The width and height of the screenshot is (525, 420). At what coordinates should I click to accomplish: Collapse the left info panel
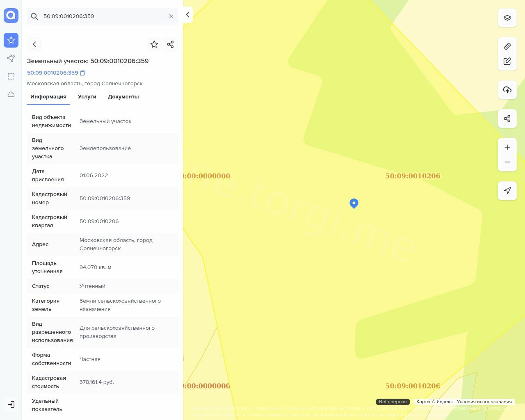(x=187, y=15)
